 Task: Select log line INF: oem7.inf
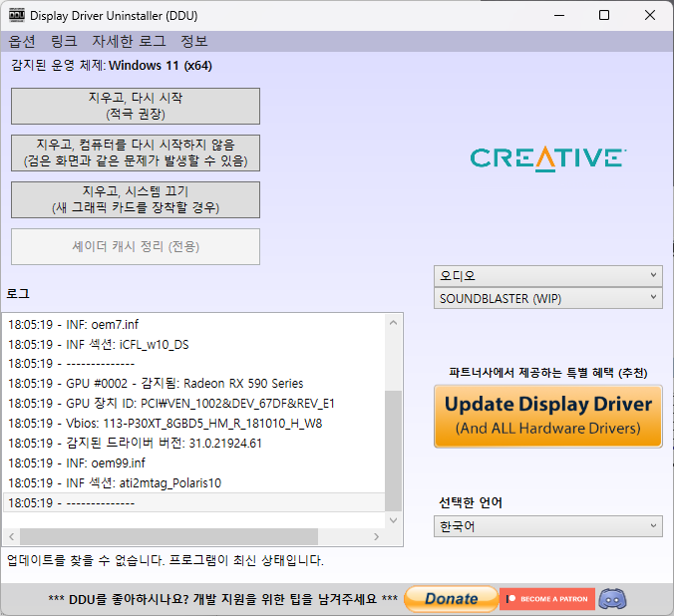pyautogui.click(x=193, y=325)
